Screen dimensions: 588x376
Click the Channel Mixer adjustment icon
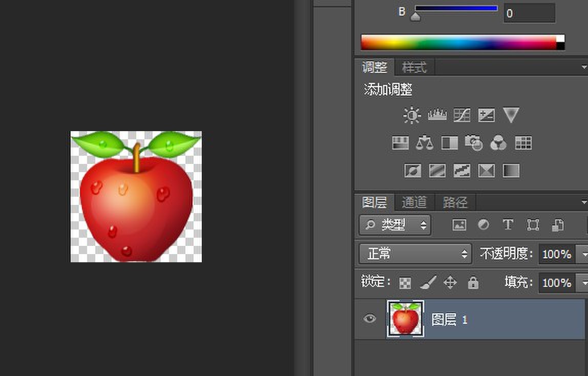[x=498, y=143]
